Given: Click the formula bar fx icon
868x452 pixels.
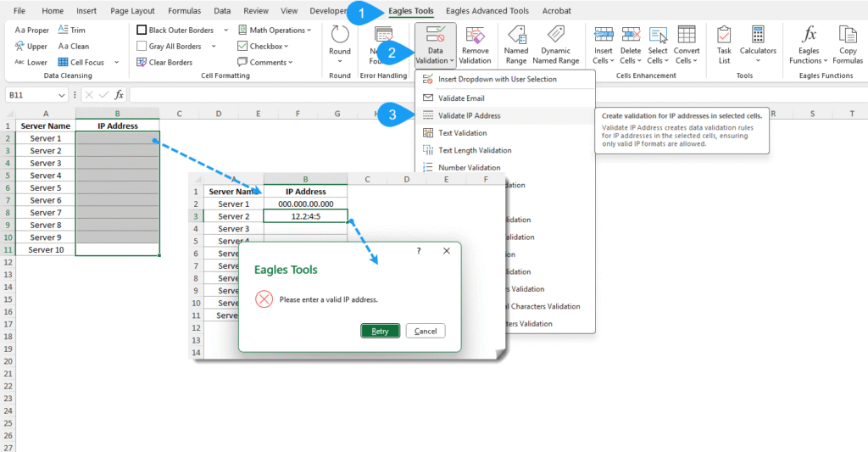Looking at the screenshot, I should coord(119,95).
